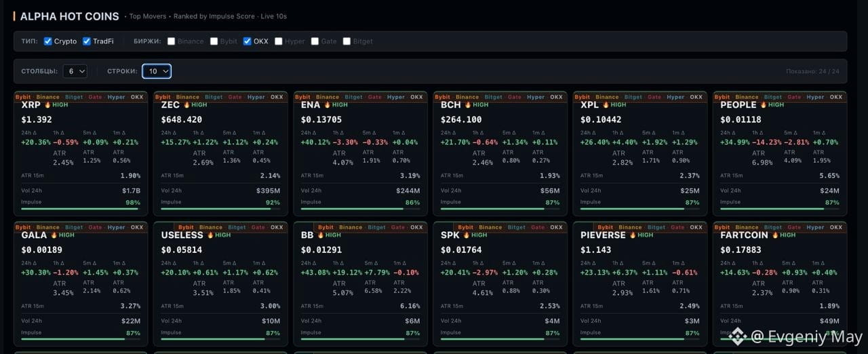The width and height of the screenshot is (868, 354).
Task: Enable the Gate exchange checkbox
Action: point(315,41)
